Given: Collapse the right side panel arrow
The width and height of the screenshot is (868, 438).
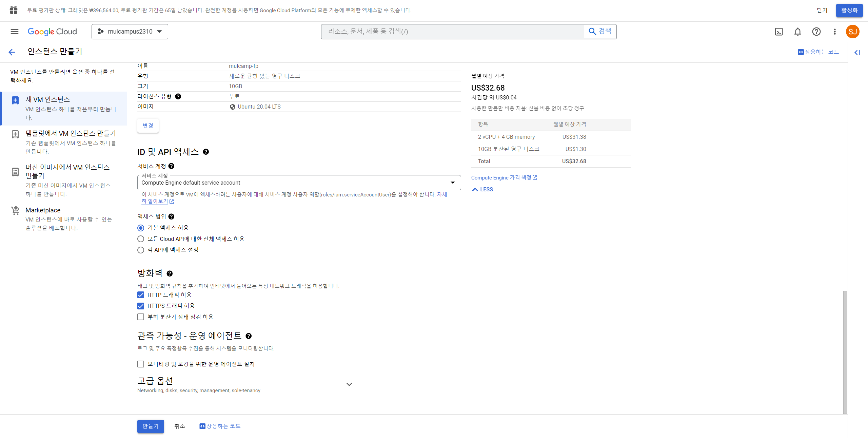Looking at the screenshot, I should (857, 52).
